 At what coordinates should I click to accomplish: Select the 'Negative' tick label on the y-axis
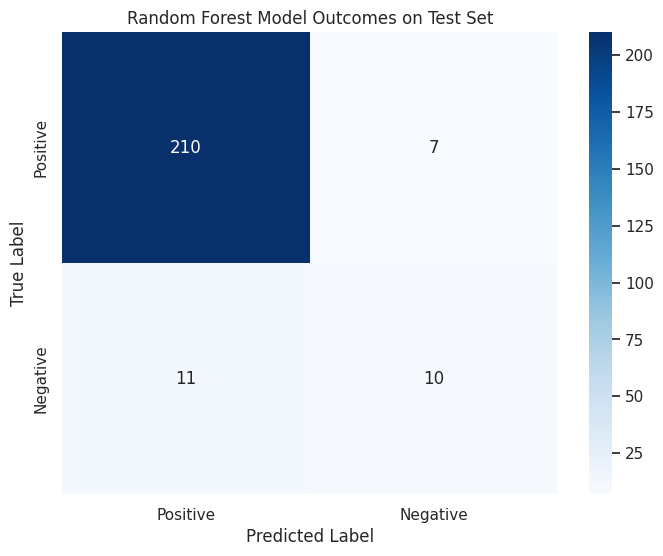point(41,380)
